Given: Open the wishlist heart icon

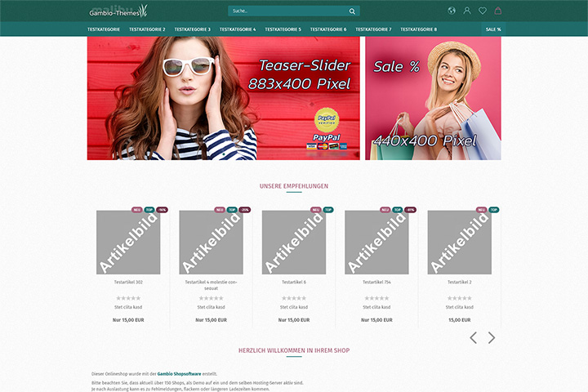Looking at the screenshot, I should [x=483, y=11].
